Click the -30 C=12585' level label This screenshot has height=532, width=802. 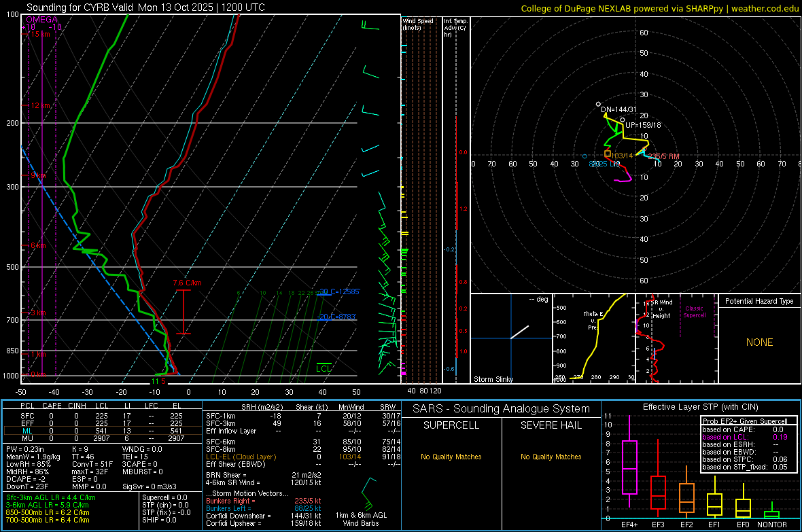(339, 291)
